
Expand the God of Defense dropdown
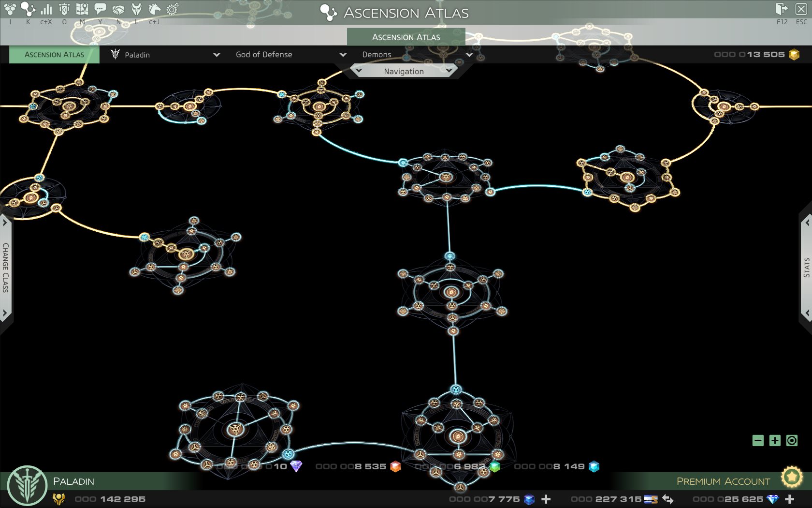point(290,55)
